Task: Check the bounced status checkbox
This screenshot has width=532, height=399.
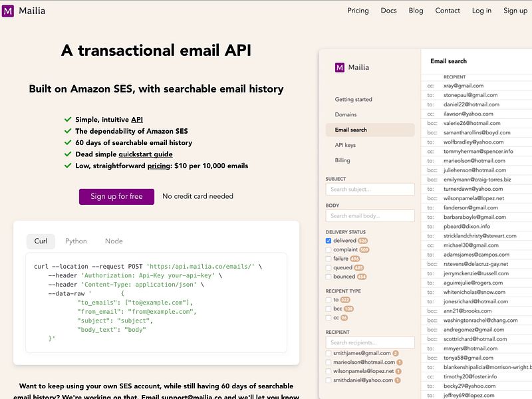Action: [x=329, y=277]
